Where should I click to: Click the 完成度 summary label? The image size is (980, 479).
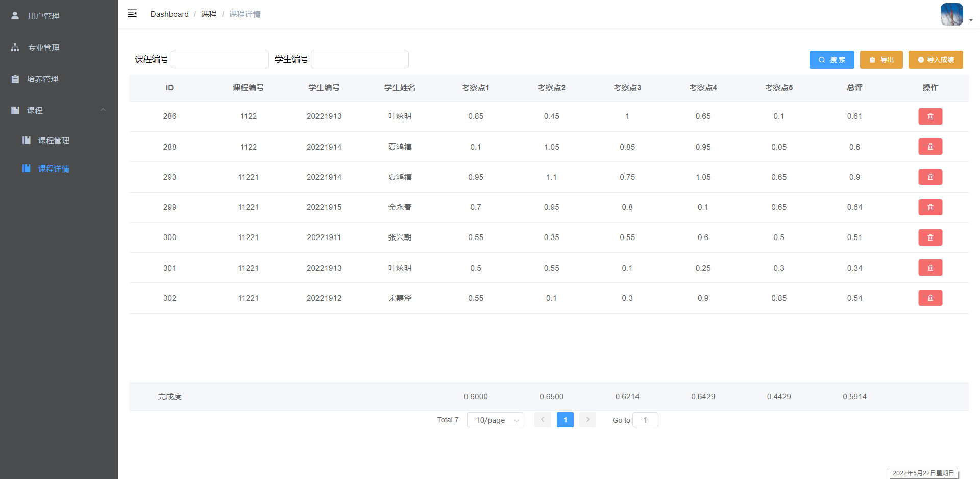point(169,397)
